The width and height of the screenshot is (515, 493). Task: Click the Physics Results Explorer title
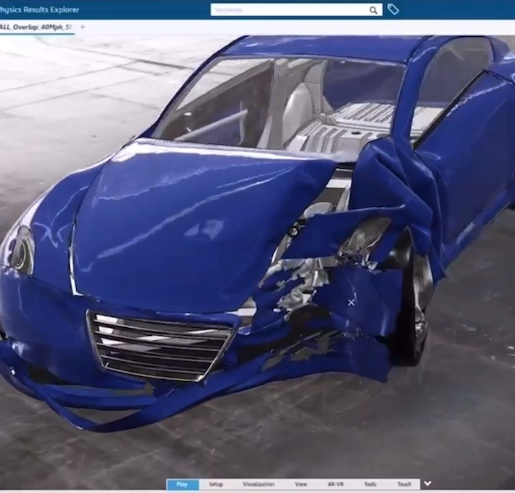[x=39, y=10]
